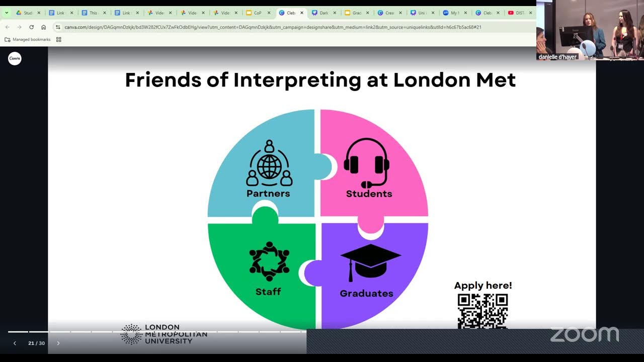Click the slide progress bar segments
Viewport: 644px width, 362px height.
pyautogui.click(x=157, y=332)
